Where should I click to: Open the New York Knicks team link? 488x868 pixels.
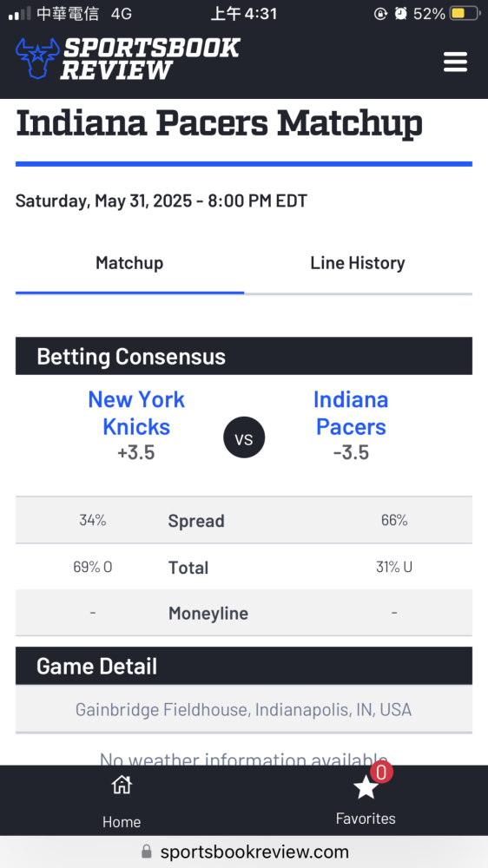coord(136,413)
